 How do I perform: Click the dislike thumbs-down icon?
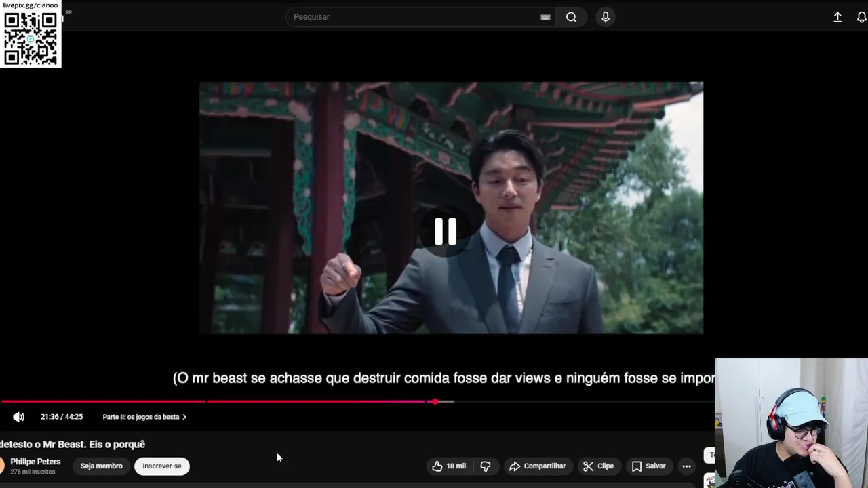coord(486,466)
